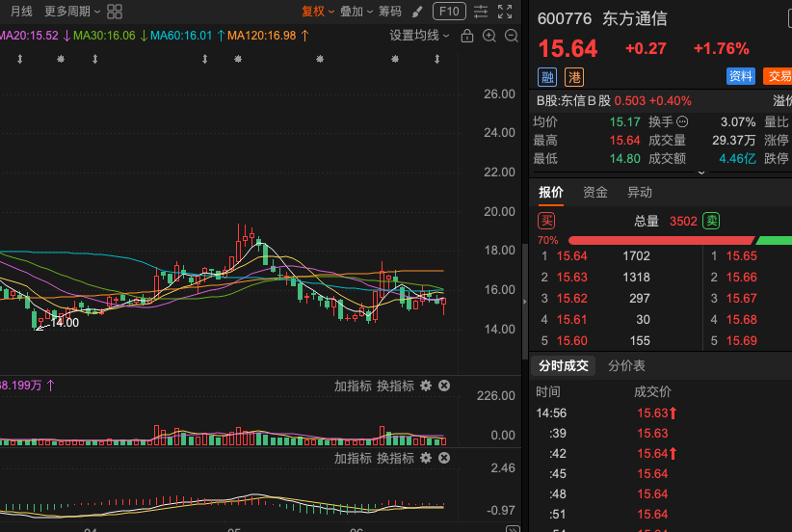The height and width of the screenshot is (532, 792).
Task: Open MACD indicator settings gear
Action: 426,458
